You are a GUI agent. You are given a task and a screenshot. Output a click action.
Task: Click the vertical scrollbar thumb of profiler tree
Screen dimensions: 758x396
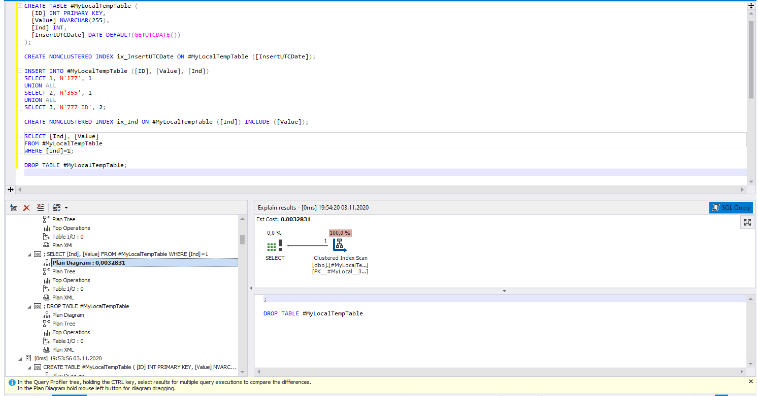(242, 239)
